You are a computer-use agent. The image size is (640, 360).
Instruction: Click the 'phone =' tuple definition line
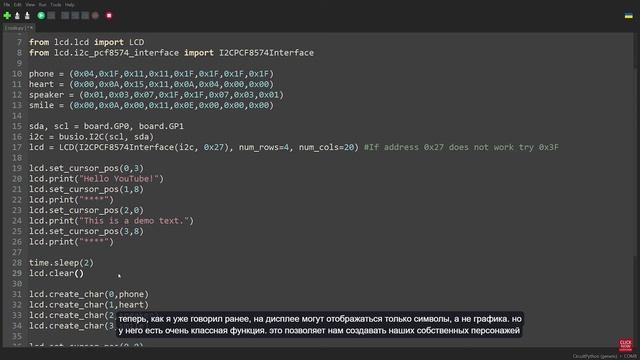click(x=151, y=74)
